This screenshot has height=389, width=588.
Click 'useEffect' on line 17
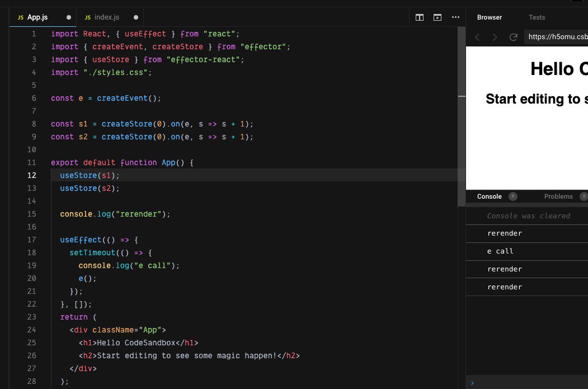[81, 240]
